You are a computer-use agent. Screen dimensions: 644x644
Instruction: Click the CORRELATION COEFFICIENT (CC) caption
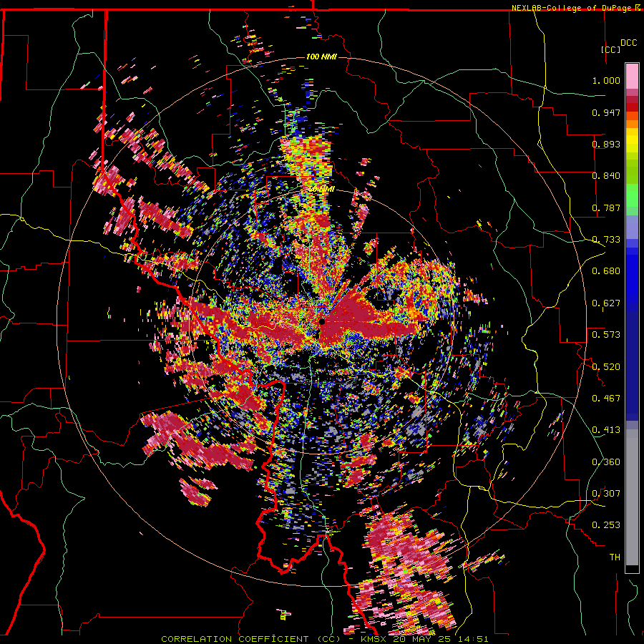pyautogui.click(x=250, y=639)
